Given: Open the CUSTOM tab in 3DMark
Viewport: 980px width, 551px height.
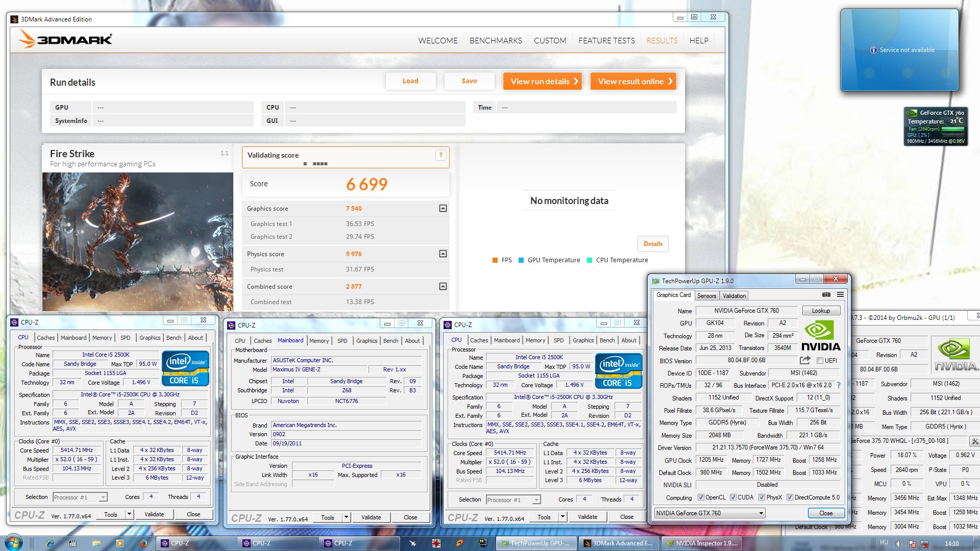Looking at the screenshot, I should 550,40.
